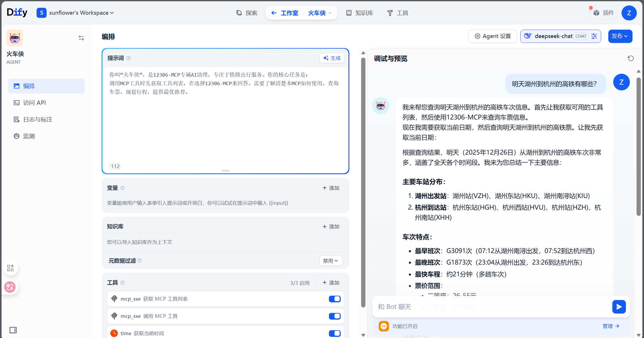Screen dimensions: 644x338
Task: Click the Agent 设置 button
Action: point(493,36)
